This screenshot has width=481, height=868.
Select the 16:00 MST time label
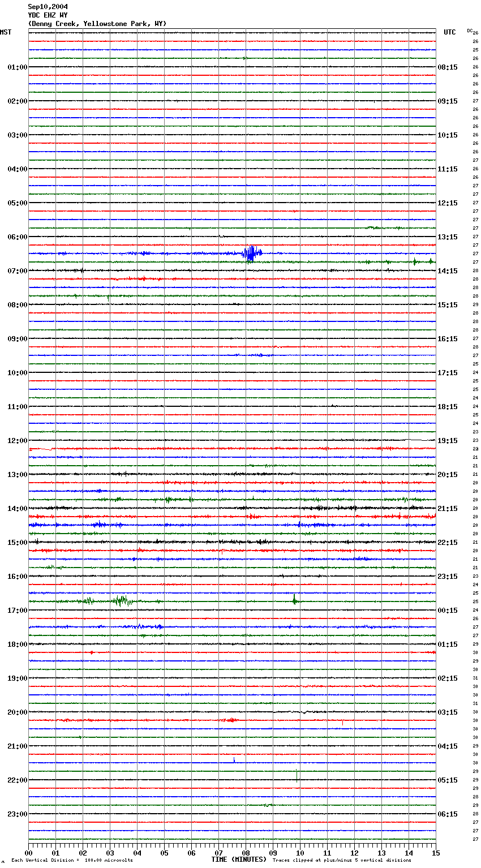coord(18,577)
